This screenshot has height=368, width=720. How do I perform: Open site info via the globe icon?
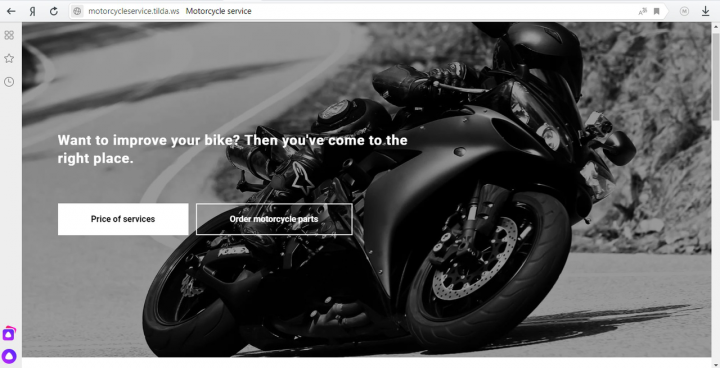pos(78,11)
